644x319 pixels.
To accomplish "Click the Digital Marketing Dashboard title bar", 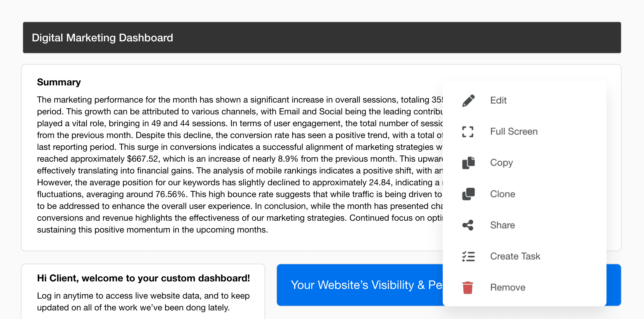I will [102, 37].
